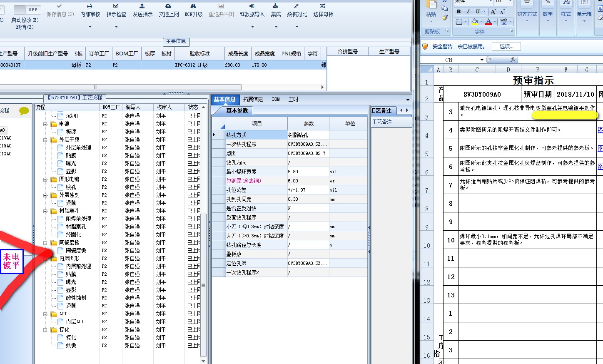603x364 pixels.
Task: Collapse the 树脂塞孔 tree node
Action: (x=46, y=211)
